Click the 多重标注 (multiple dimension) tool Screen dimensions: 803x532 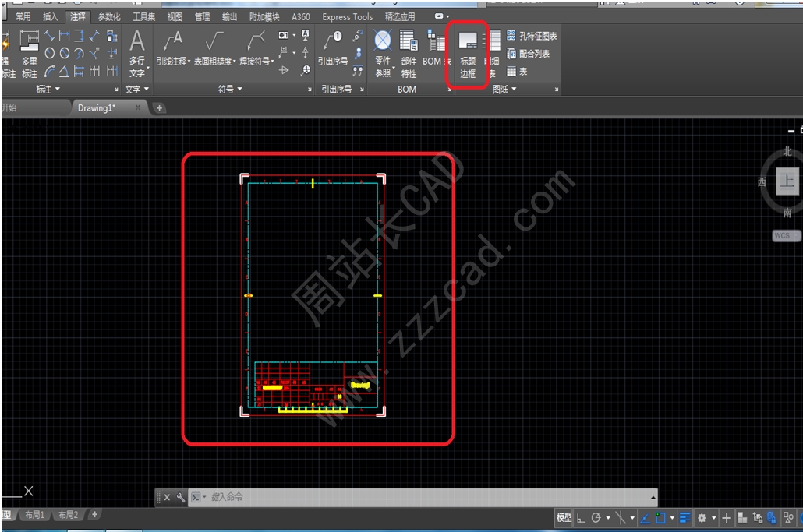click(x=29, y=54)
